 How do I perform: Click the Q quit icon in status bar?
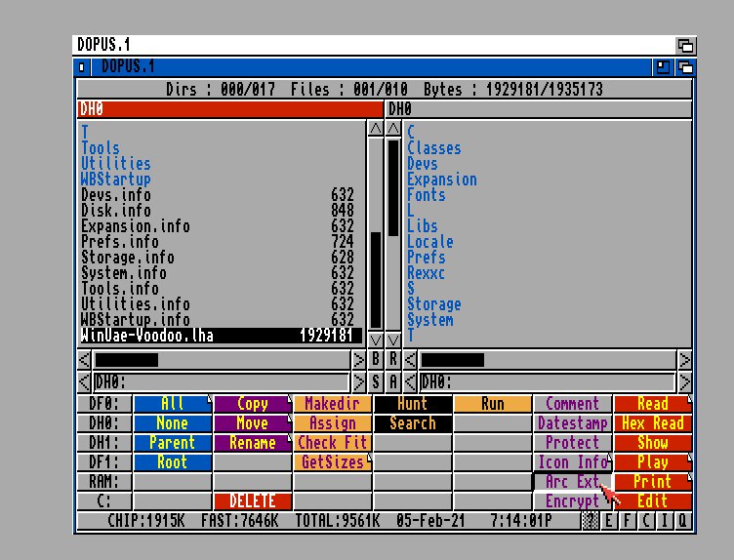[x=682, y=521]
